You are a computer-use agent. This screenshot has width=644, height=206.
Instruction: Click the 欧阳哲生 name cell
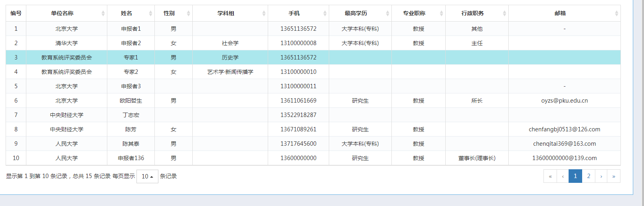coord(131,101)
